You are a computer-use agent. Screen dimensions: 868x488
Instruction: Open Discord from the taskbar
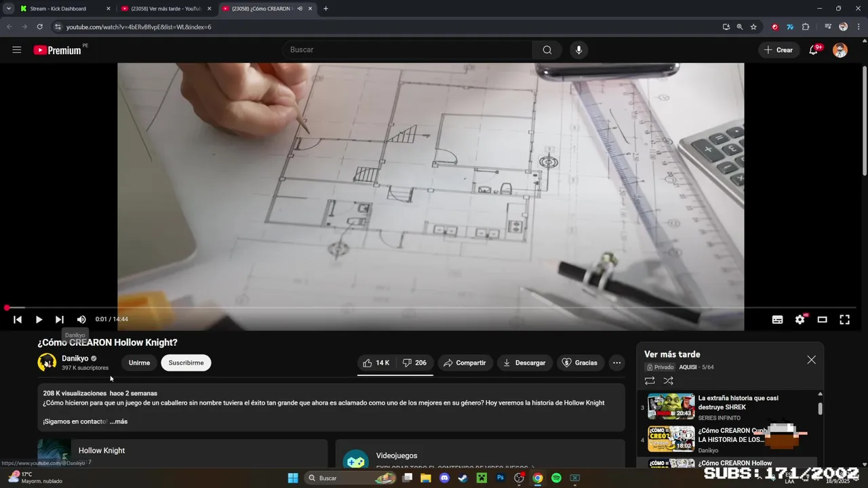(x=444, y=478)
